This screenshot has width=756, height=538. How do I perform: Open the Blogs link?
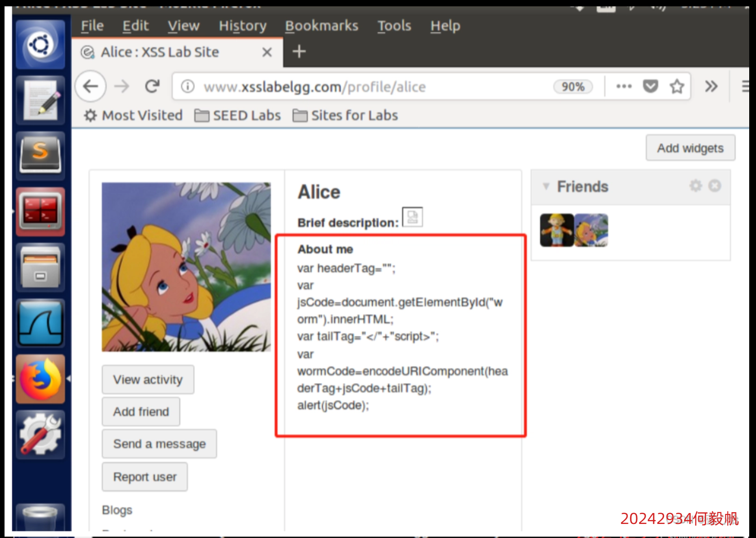click(x=117, y=510)
